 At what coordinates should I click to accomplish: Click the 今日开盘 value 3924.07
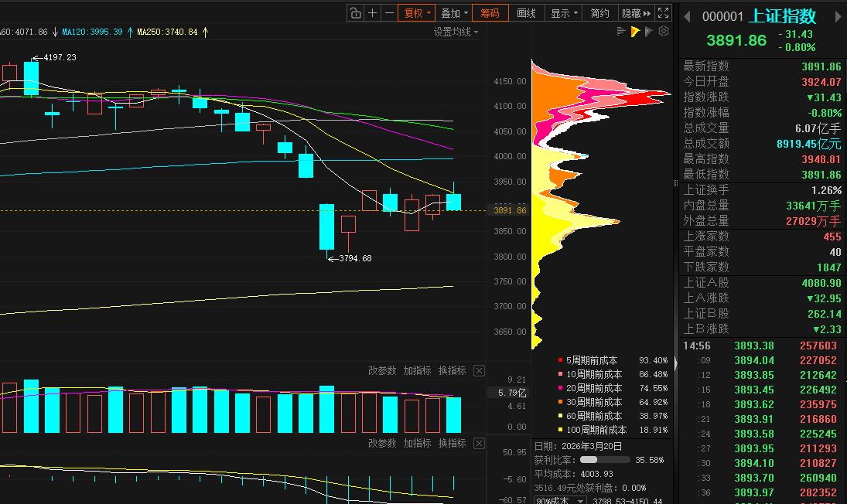point(821,82)
